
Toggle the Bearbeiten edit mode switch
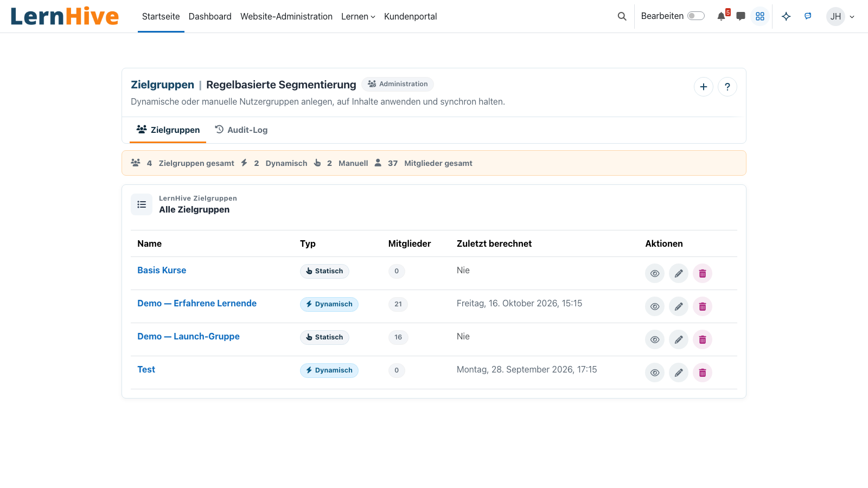click(x=696, y=16)
